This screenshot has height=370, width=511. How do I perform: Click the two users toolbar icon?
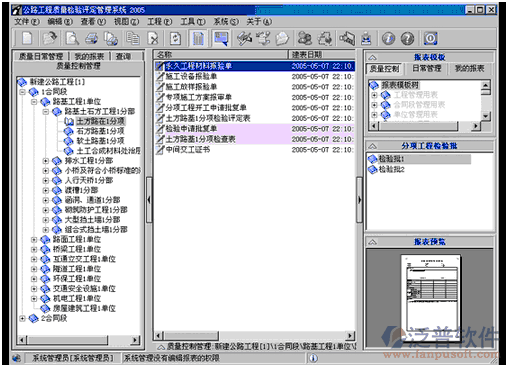(305, 38)
